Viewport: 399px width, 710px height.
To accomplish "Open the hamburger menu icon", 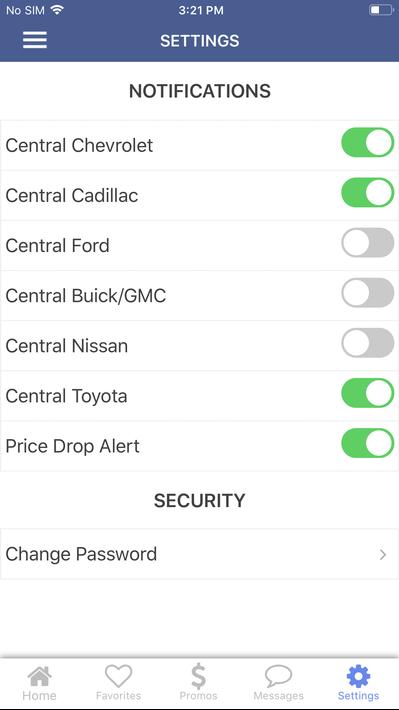I will tap(35, 40).
